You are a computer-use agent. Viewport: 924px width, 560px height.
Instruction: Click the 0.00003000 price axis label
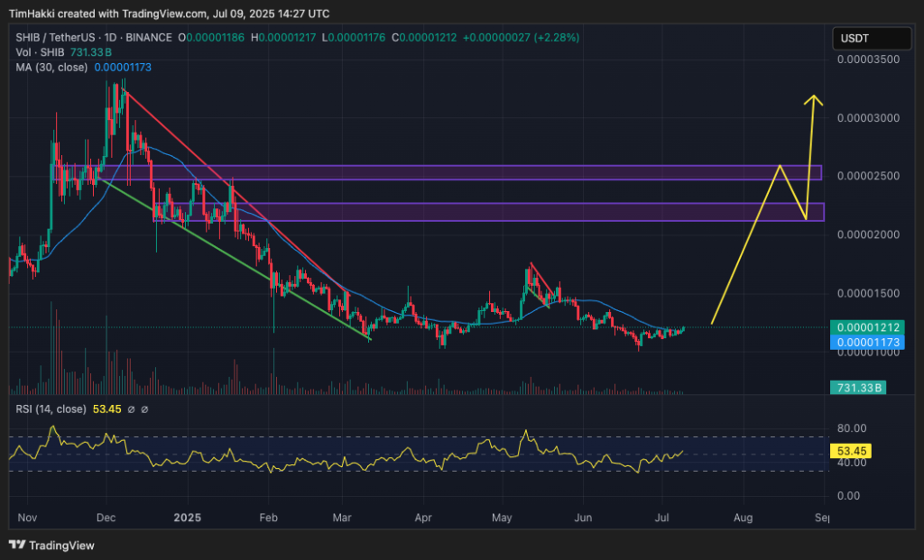coord(868,118)
